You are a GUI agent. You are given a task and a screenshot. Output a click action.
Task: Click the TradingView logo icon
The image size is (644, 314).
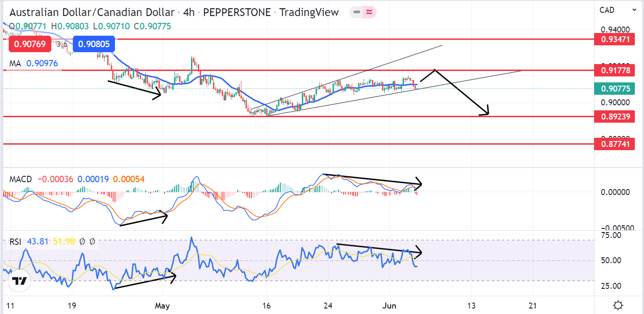coord(19,281)
